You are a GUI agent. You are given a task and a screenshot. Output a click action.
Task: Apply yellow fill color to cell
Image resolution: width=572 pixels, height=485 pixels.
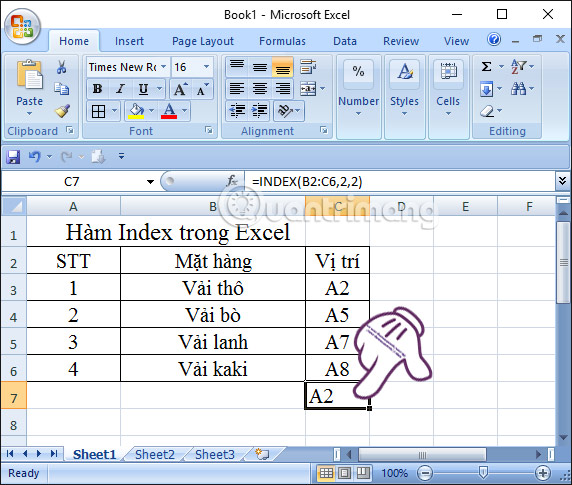(136, 111)
